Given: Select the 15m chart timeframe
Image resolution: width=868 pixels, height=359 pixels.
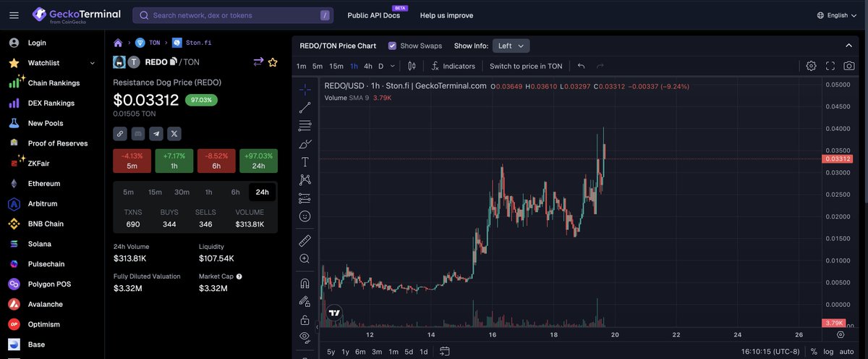Looking at the screenshot, I should 336,66.
